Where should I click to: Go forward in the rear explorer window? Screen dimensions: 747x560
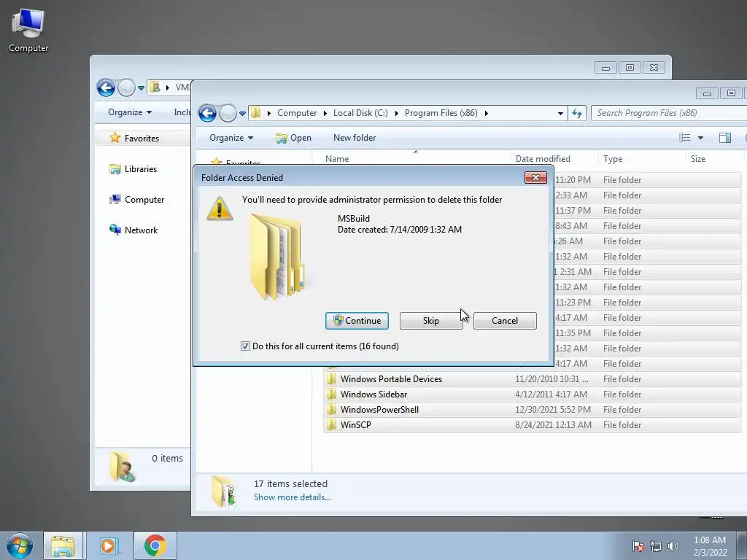click(126, 87)
